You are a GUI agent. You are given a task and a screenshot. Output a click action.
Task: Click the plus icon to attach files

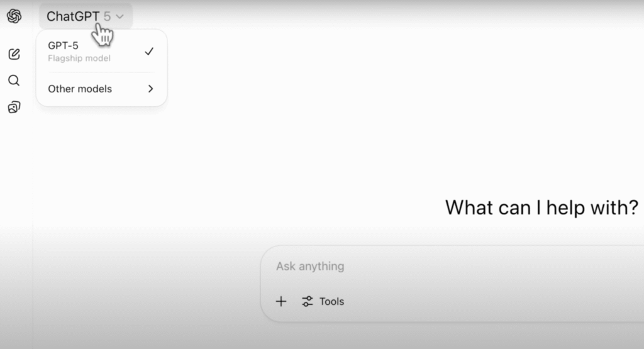tap(281, 302)
